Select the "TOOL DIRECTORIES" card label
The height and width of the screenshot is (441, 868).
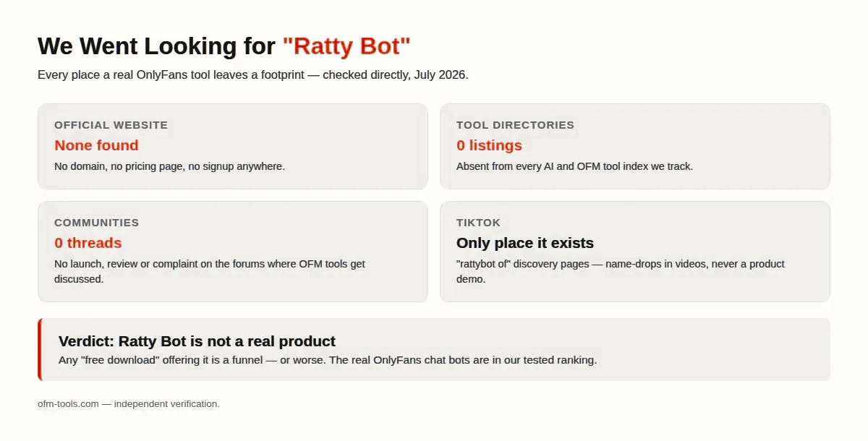click(x=515, y=125)
